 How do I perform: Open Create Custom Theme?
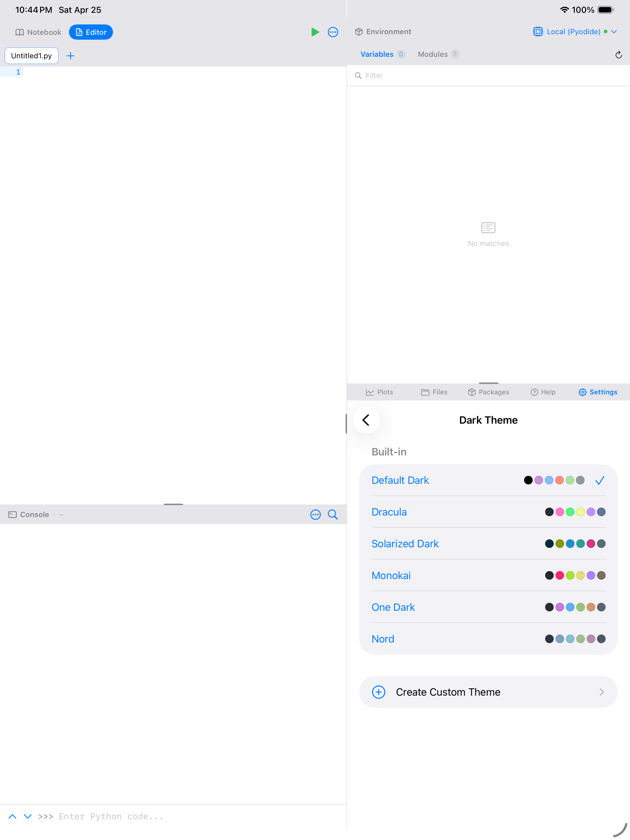point(488,692)
